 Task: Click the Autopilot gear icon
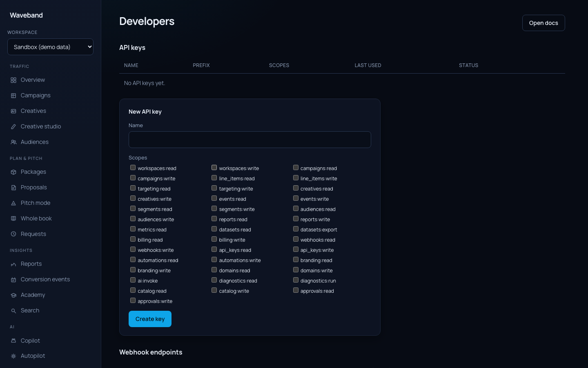click(13, 356)
